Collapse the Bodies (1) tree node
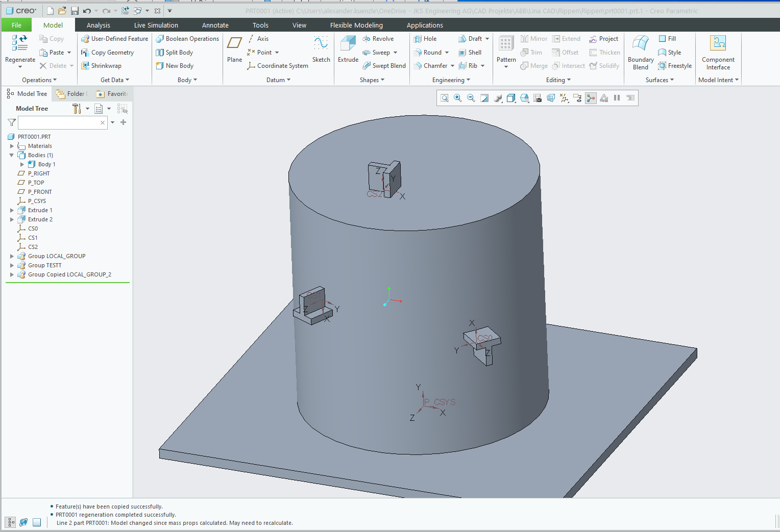Screen dimensions: 780x532 click(x=12, y=155)
